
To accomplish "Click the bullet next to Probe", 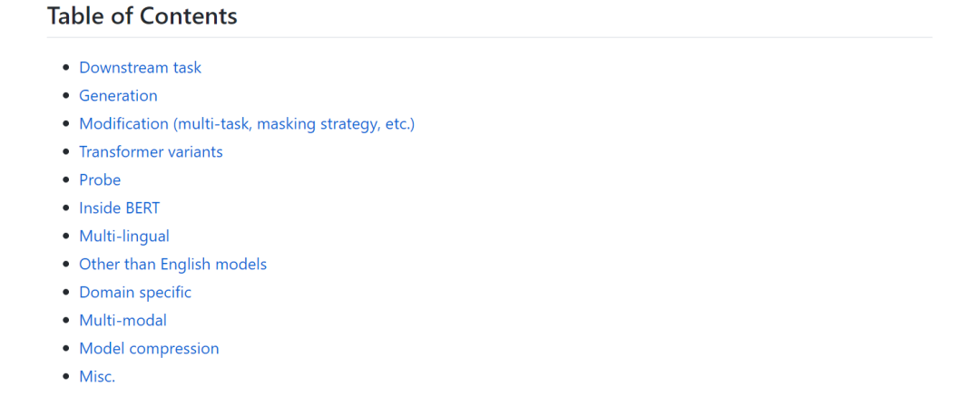I will pos(65,180).
